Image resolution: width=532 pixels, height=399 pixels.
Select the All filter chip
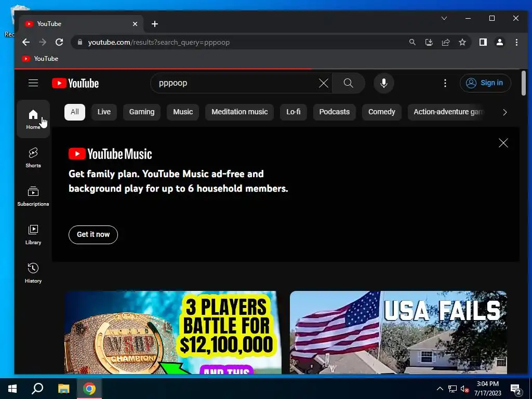click(x=75, y=112)
